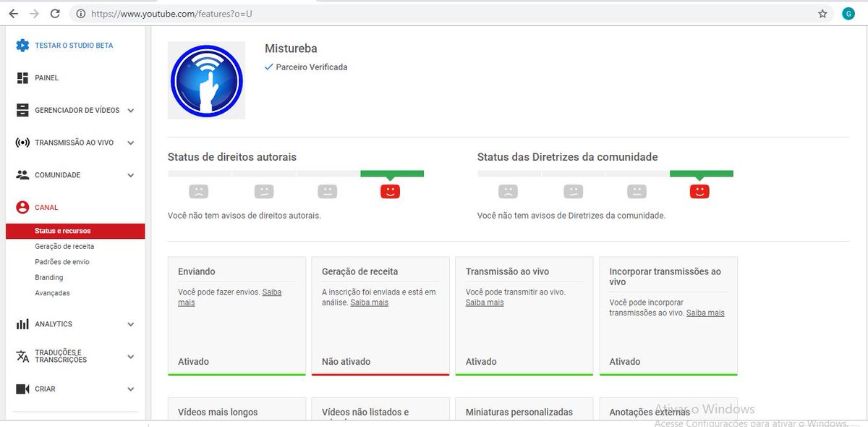Screen dimensions: 868x427
Task: Expand the Traduções e Transcrições chevron
Action: pyautogui.click(x=131, y=357)
